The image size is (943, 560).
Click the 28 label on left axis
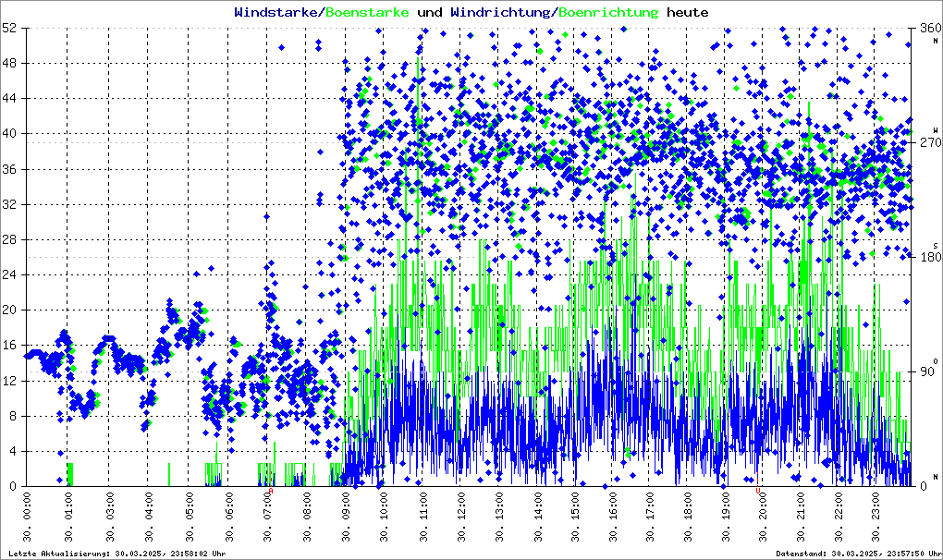tap(10, 239)
